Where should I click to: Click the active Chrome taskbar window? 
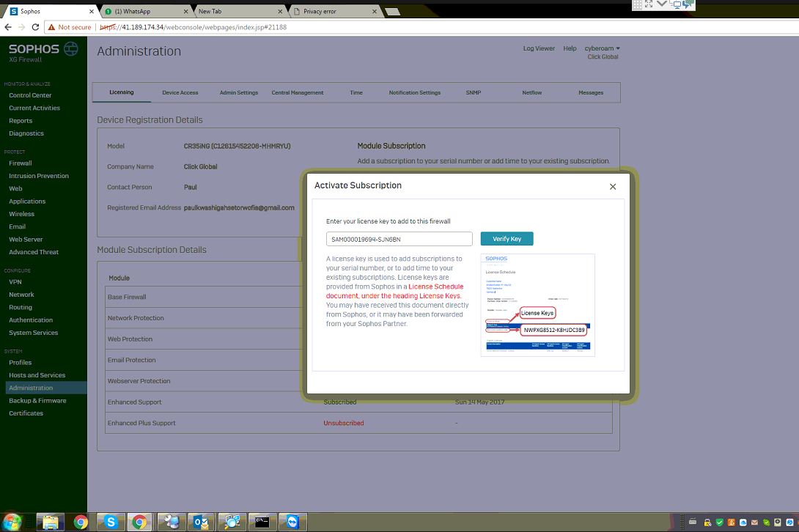coord(139,522)
